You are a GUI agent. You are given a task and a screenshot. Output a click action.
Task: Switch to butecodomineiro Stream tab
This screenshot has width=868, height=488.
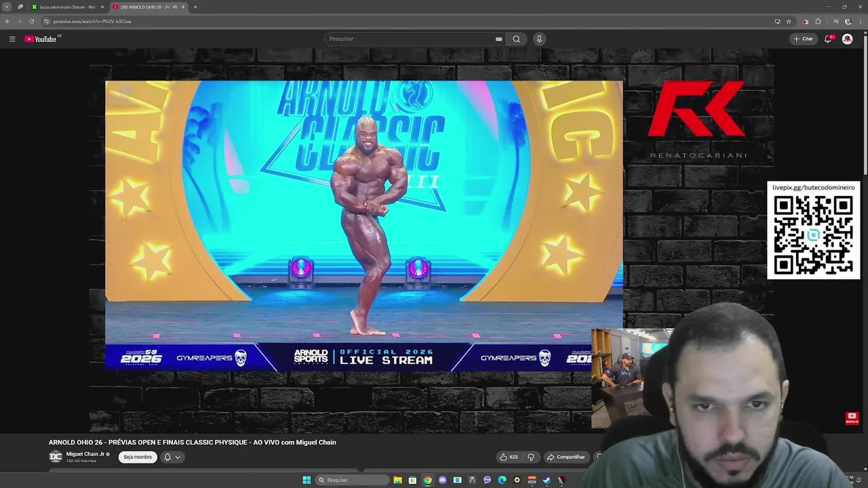click(68, 7)
